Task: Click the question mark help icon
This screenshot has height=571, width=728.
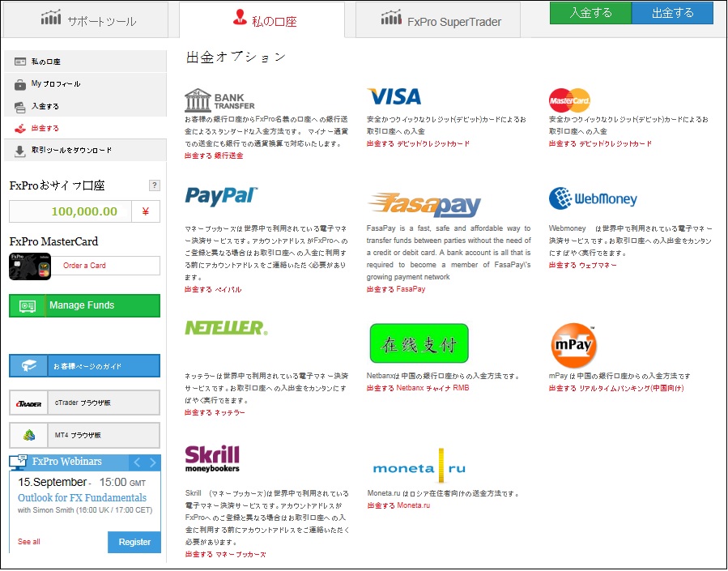Action: click(155, 185)
